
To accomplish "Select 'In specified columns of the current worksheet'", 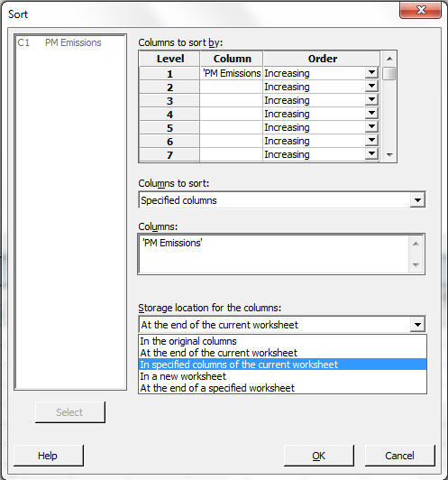I will 282,365.
